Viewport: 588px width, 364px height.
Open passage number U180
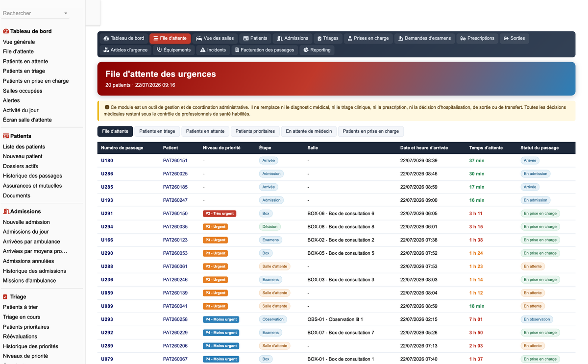[x=107, y=161]
